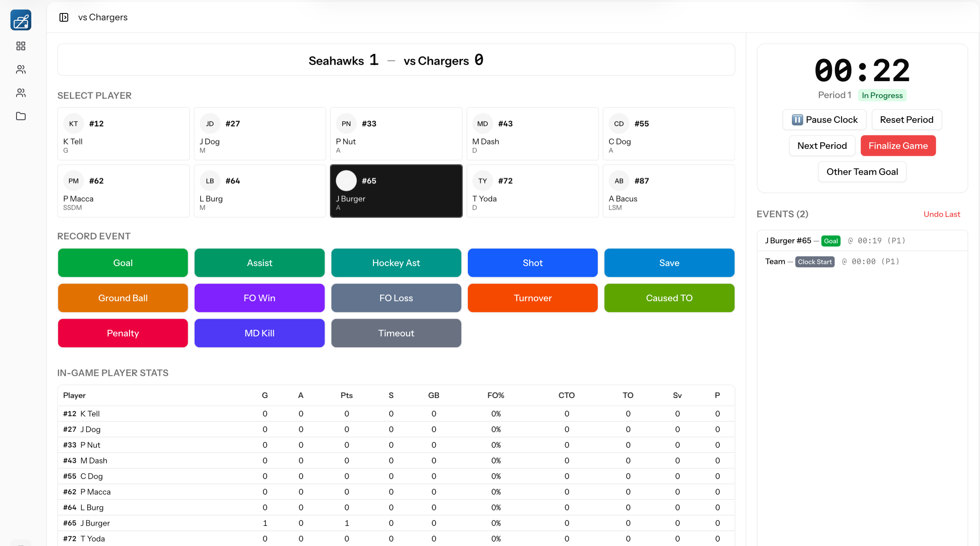
Task: Click the In Progress status badge
Action: [882, 95]
